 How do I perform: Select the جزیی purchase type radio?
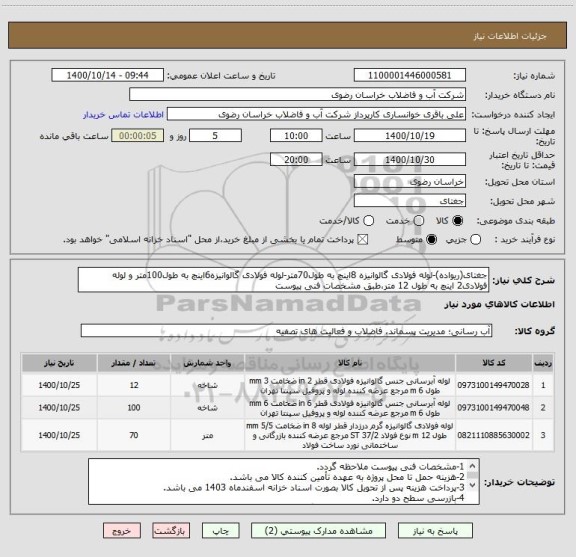(476, 240)
